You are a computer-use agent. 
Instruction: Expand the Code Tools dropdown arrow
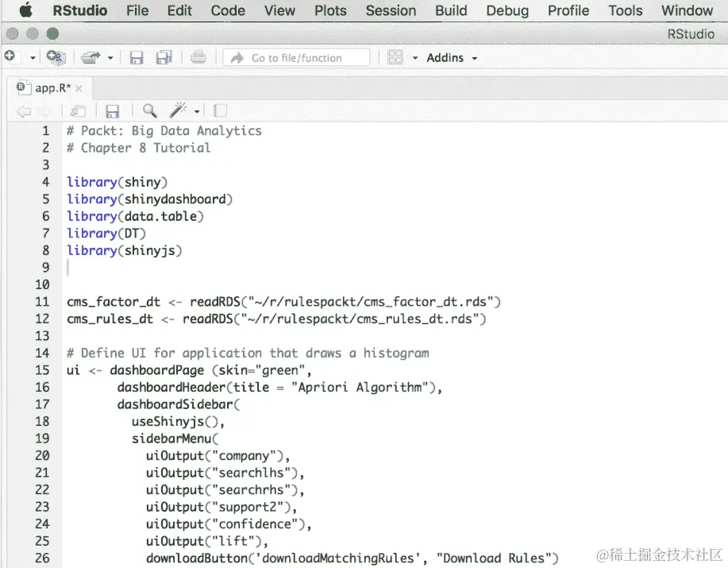[x=197, y=111]
